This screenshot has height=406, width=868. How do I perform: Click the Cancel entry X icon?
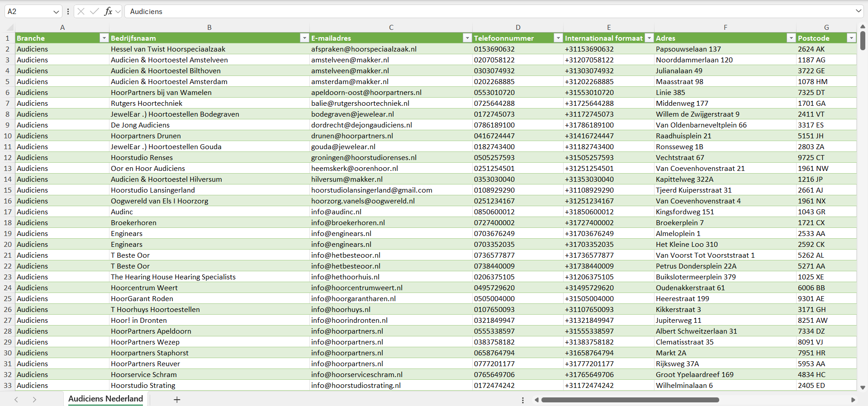click(x=81, y=11)
